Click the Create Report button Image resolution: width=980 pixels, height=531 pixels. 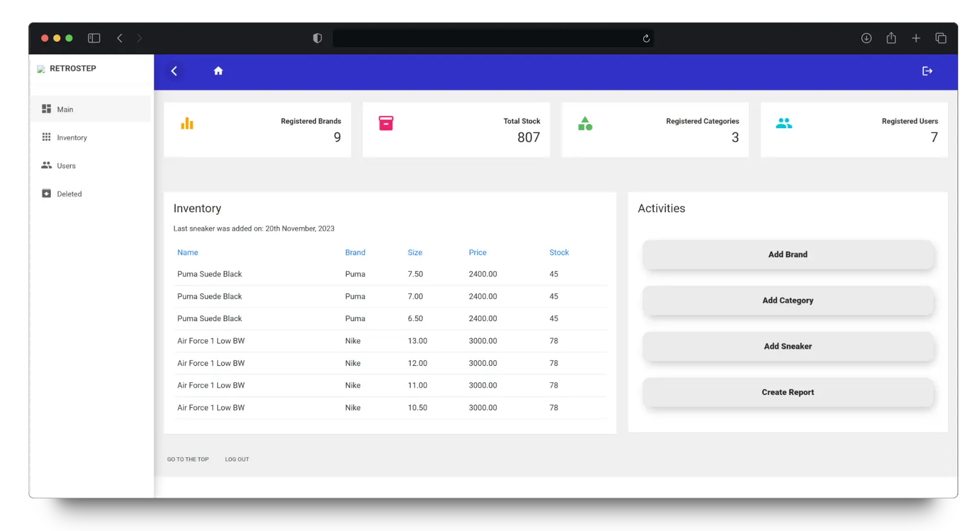point(788,393)
